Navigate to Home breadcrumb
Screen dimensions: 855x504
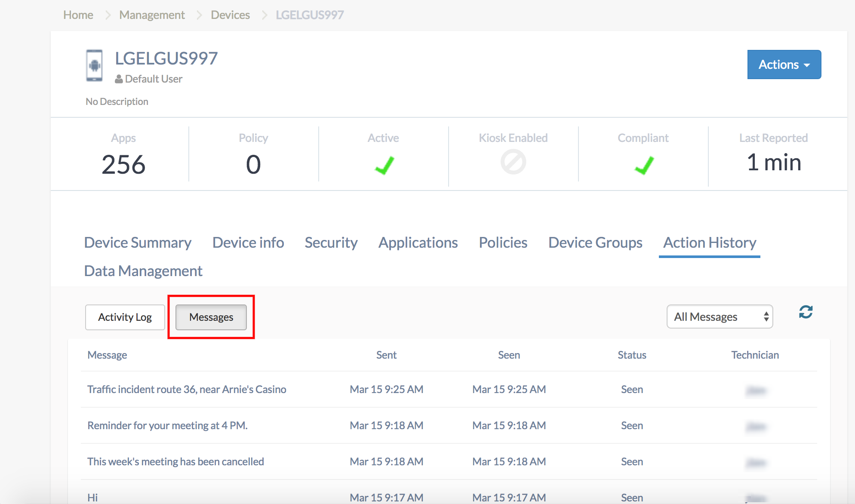click(78, 15)
